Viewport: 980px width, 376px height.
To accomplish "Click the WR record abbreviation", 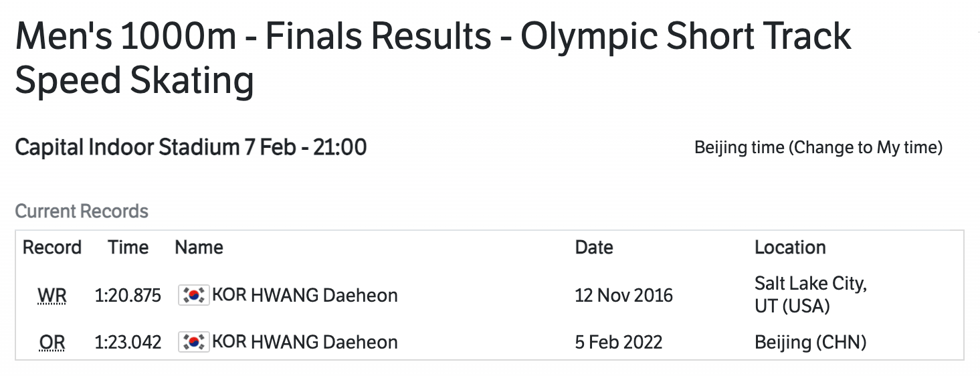I will point(52,295).
